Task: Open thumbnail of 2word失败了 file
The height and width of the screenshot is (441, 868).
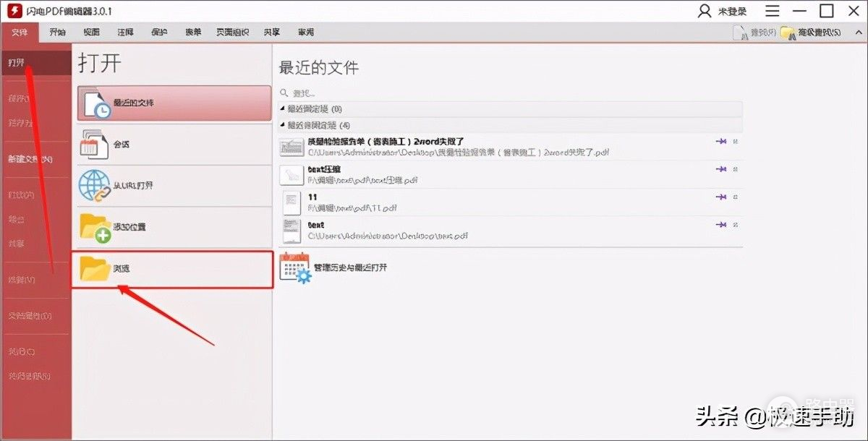Action: [x=291, y=147]
